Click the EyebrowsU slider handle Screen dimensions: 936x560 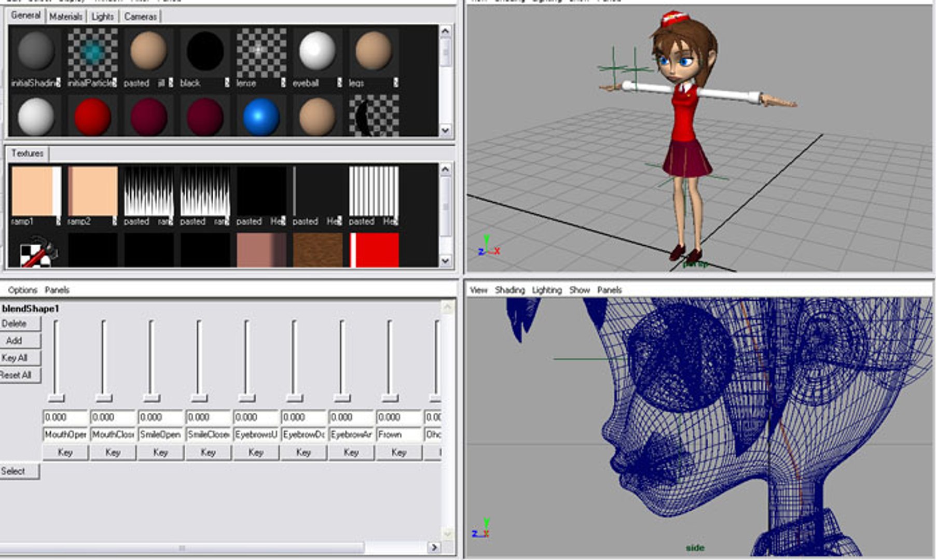246,398
